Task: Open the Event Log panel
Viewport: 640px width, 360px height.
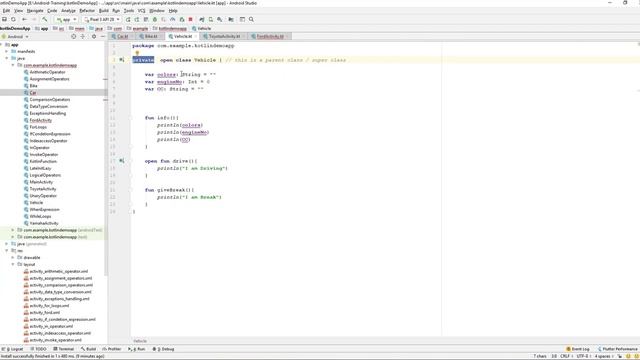Action: click(x=578, y=349)
